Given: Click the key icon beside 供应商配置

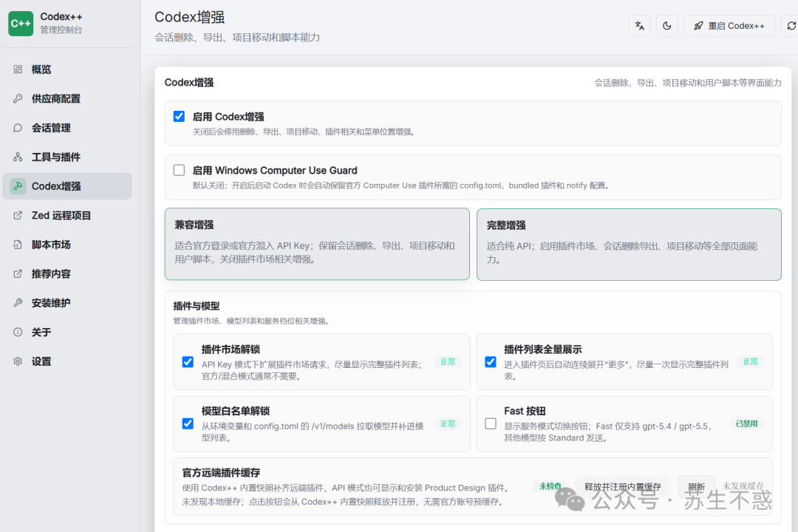Looking at the screenshot, I should [18, 98].
